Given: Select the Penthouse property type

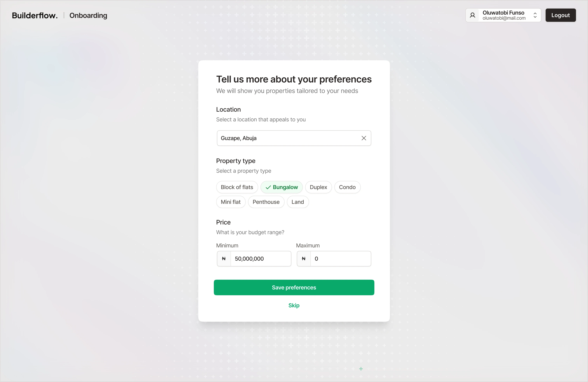Looking at the screenshot, I should point(266,202).
